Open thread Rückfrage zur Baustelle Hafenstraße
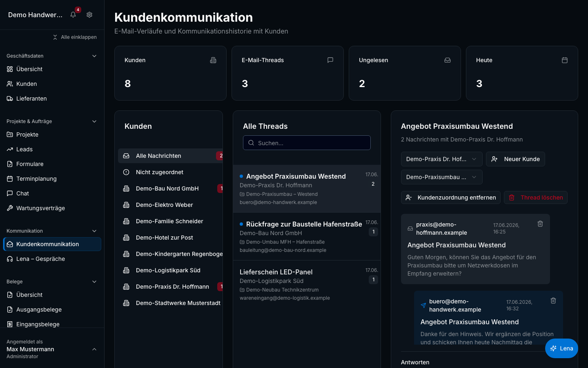 point(307,236)
